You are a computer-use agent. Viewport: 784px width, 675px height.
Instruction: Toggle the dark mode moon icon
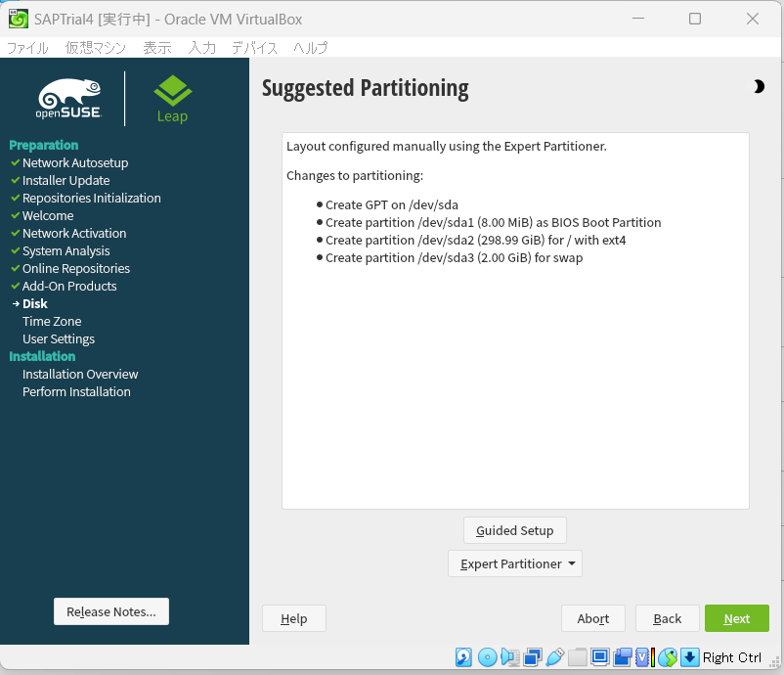pyautogui.click(x=759, y=86)
